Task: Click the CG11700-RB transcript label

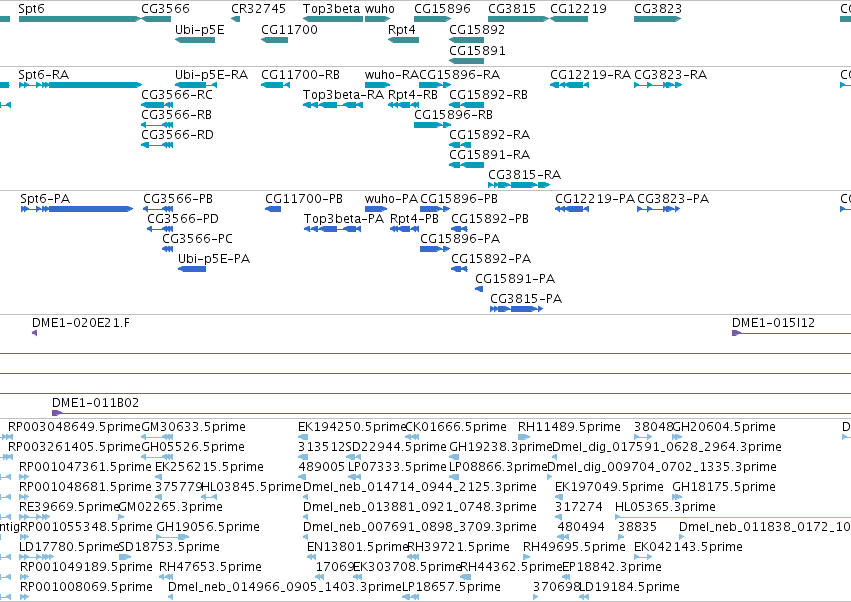Action: click(x=300, y=74)
